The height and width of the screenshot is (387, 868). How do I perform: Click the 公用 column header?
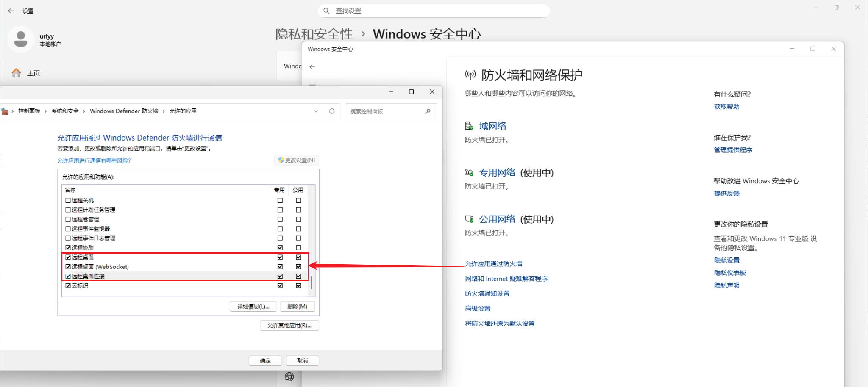(298, 190)
